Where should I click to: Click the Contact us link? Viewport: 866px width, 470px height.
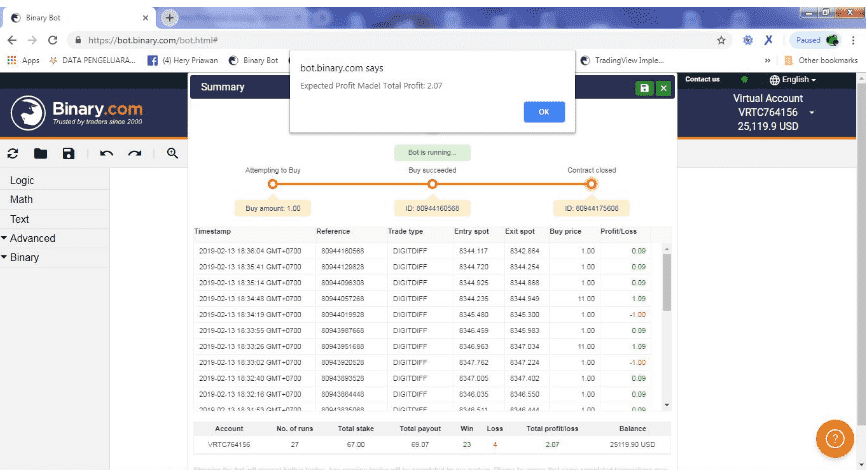702,80
